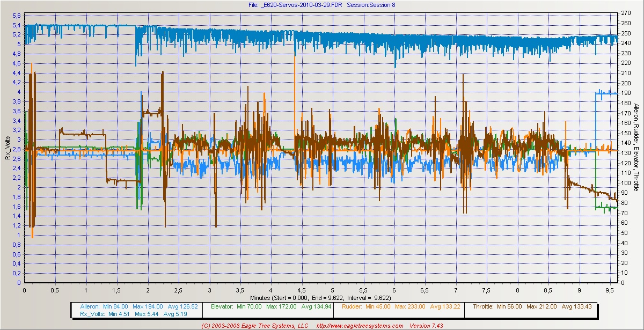Click the 5,6 value on Rx_Volts axis
Screen dimensions: 644x330
click(16, 16)
